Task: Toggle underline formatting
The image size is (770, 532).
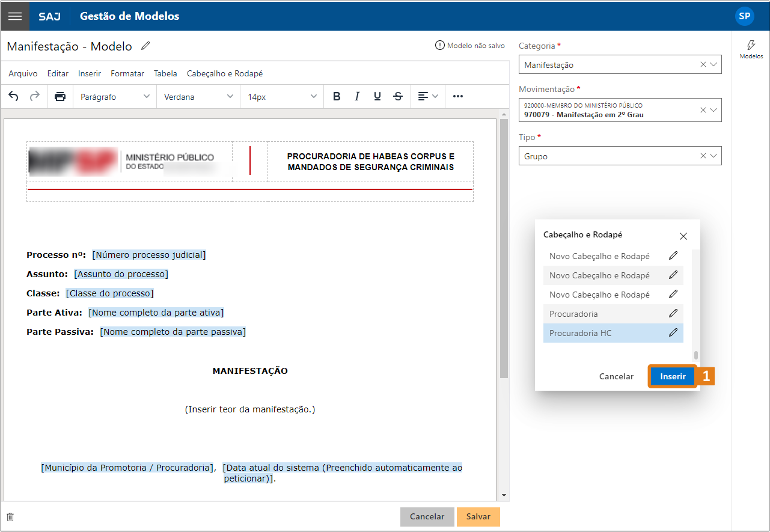Action: (x=377, y=96)
